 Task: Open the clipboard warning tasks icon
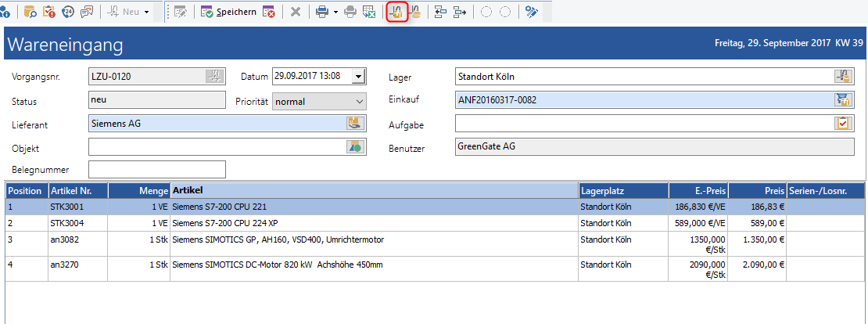click(x=48, y=12)
